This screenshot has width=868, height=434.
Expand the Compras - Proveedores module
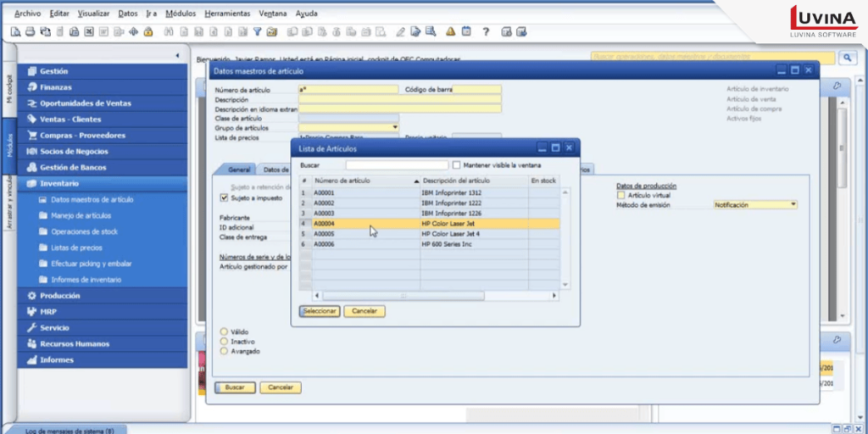pos(103,135)
